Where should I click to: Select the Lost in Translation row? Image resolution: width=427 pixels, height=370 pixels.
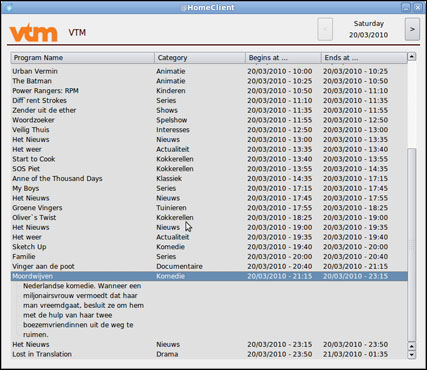coord(209,354)
